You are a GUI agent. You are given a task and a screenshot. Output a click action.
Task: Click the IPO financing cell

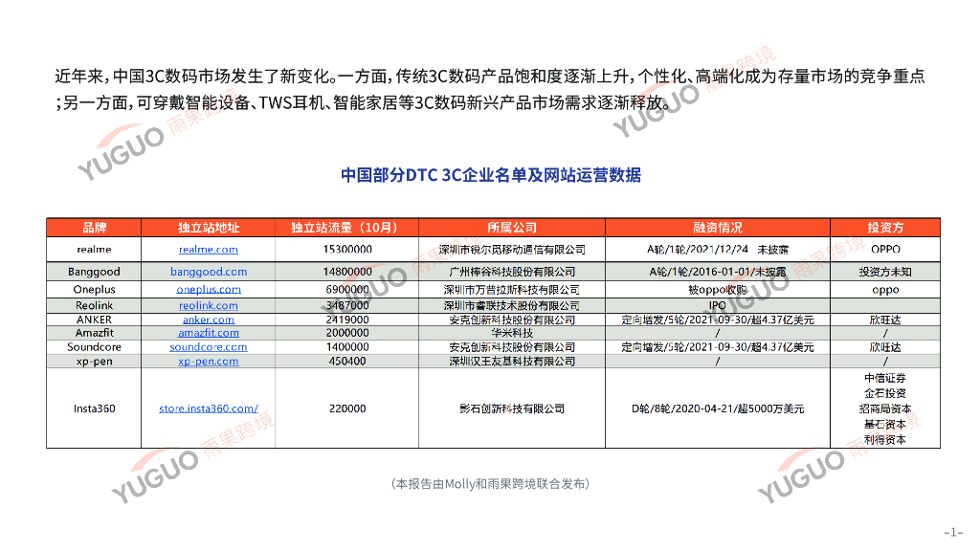718,305
